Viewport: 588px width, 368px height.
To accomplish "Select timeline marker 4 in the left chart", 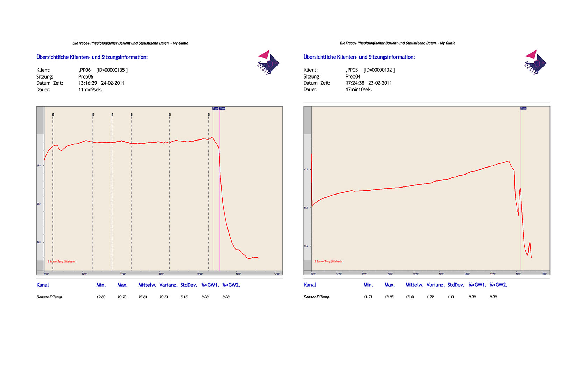I will pos(132,115).
